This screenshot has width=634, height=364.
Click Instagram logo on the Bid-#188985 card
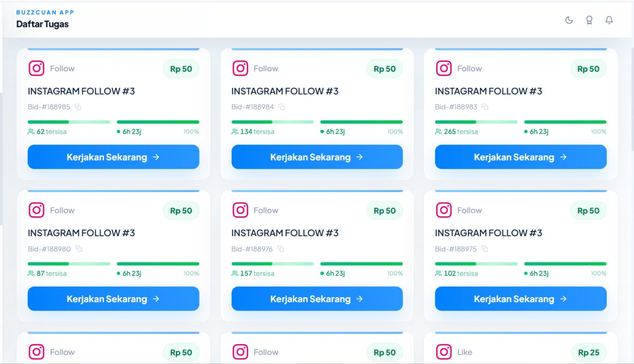[37, 68]
